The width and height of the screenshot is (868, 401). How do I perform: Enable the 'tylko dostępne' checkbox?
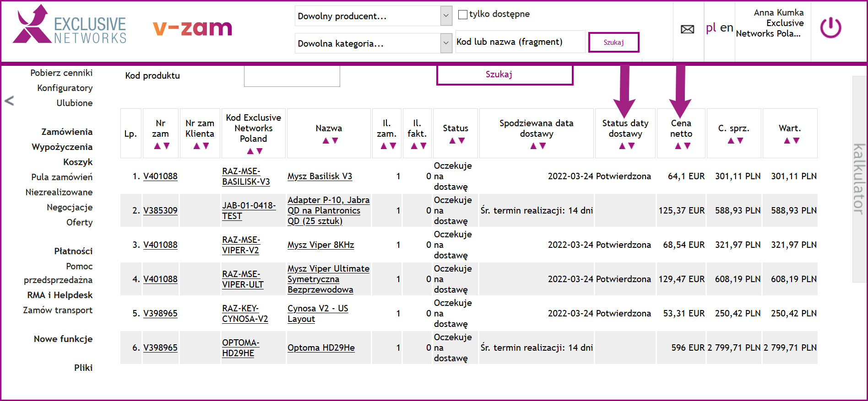(x=463, y=15)
